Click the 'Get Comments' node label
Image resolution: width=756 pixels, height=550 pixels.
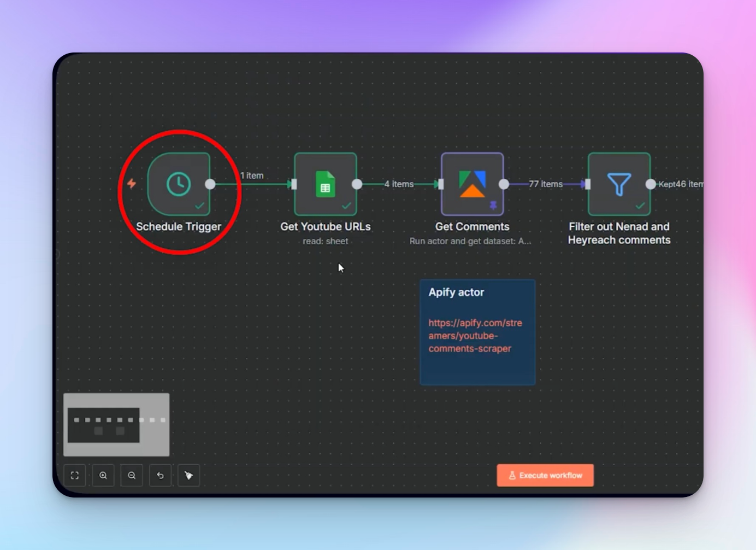[x=472, y=226]
